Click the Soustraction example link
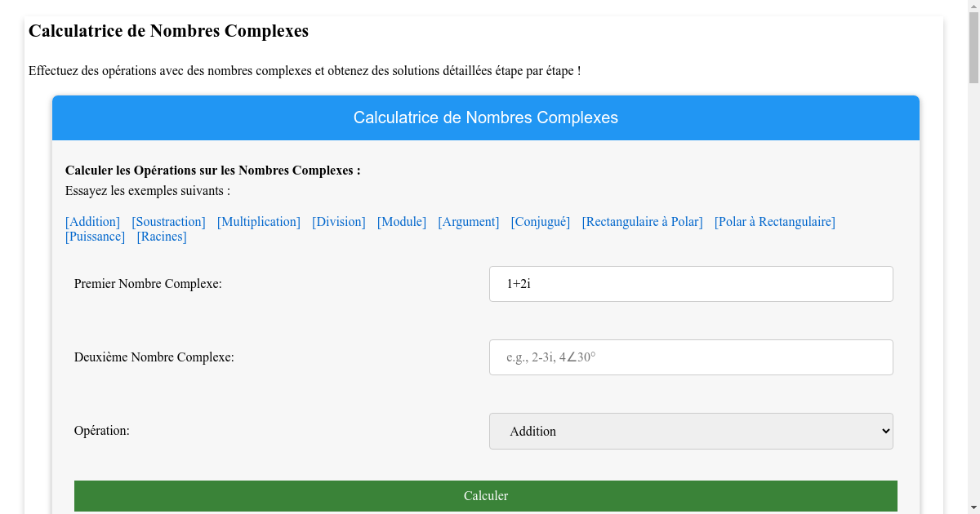Screen dimensions: 980x514 (168, 221)
